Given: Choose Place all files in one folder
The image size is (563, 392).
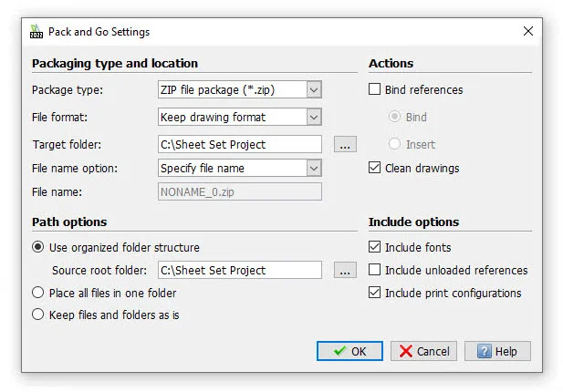Looking at the screenshot, I should (38, 293).
